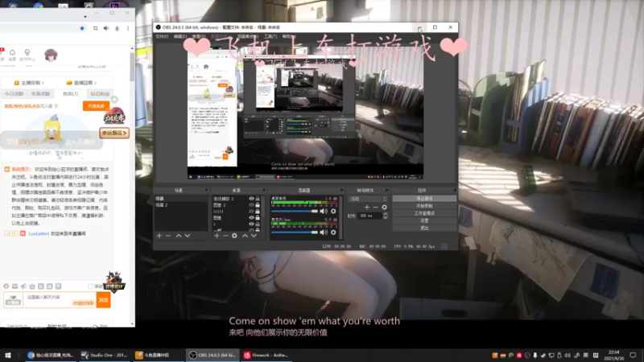Click the bell notification icon on streaming page
The image size is (644, 362).
[x=12, y=52]
